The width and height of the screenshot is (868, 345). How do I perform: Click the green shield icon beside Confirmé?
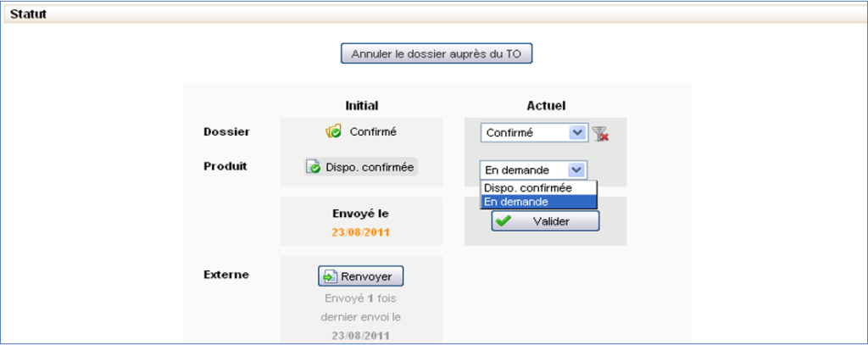point(334,131)
